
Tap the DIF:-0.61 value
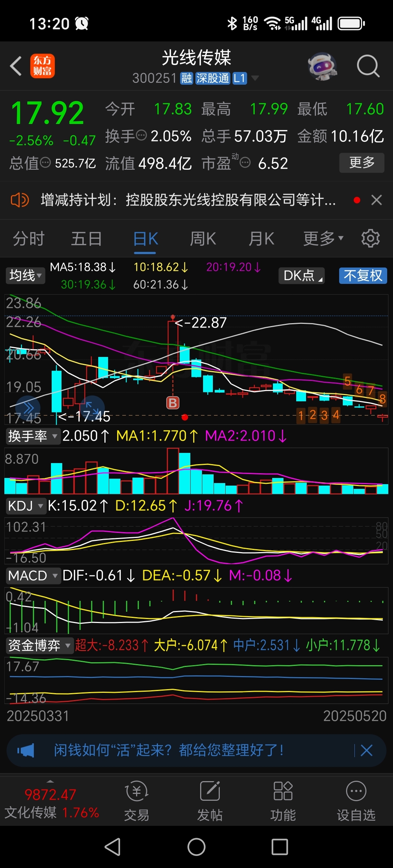(99, 575)
